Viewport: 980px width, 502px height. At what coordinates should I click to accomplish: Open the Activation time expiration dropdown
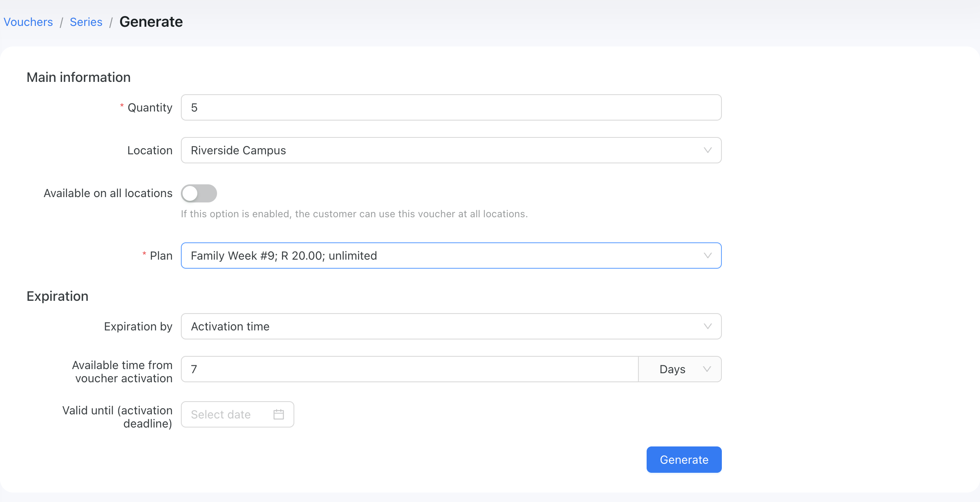[x=451, y=326]
